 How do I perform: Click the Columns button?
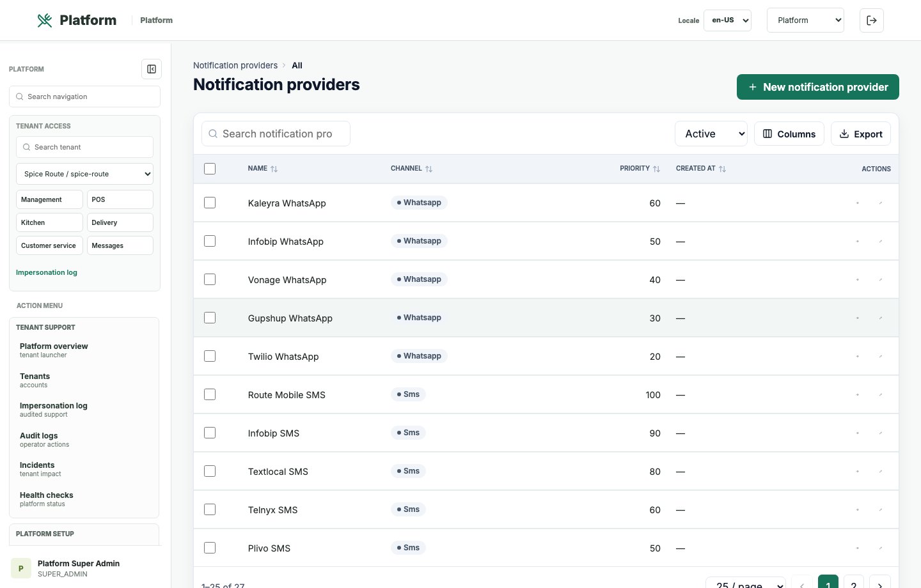[789, 134]
